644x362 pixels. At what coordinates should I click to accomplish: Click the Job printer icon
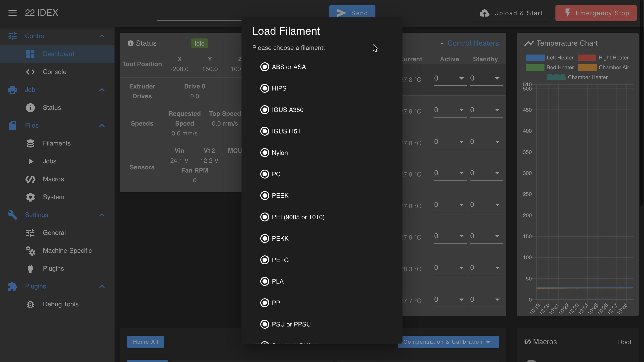click(13, 90)
